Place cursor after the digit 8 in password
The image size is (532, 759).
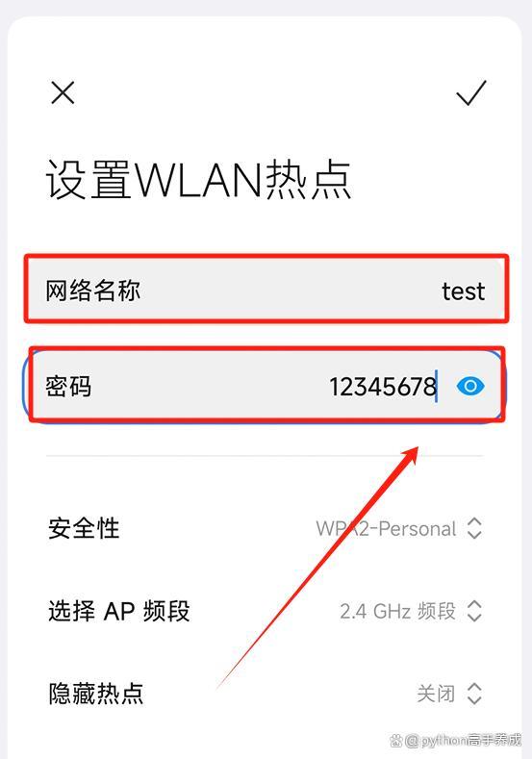click(436, 387)
